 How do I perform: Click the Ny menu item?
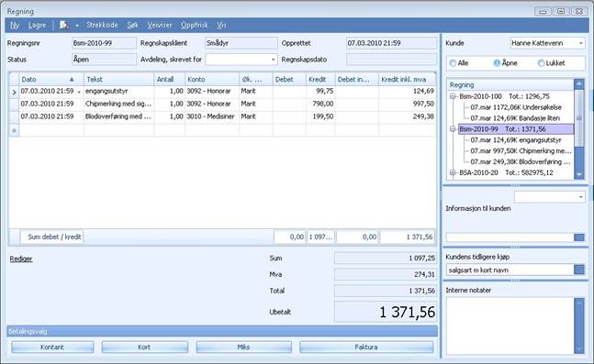15,25
